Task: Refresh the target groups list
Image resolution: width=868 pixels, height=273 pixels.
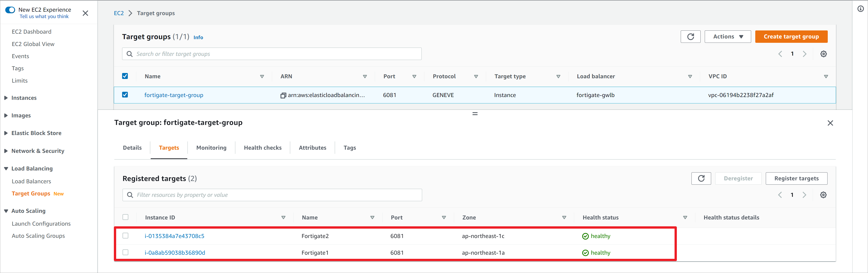Action: pyautogui.click(x=690, y=37)
